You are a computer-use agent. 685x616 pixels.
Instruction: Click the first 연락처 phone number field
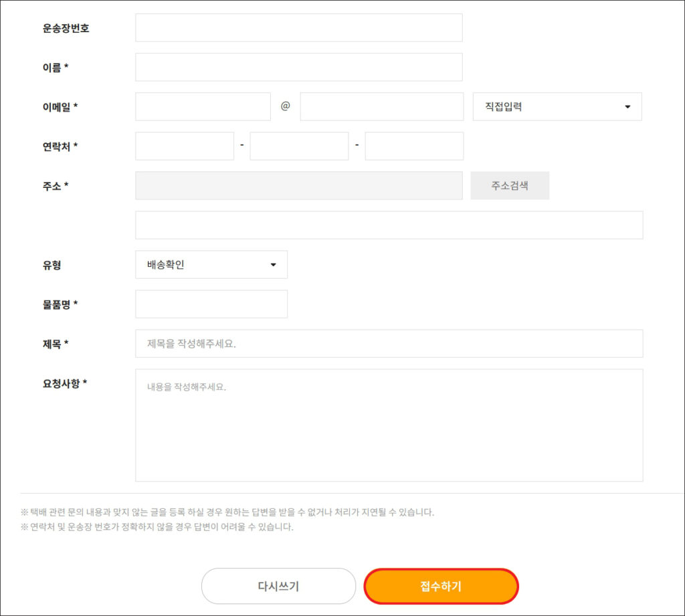(x=185, y=146)
